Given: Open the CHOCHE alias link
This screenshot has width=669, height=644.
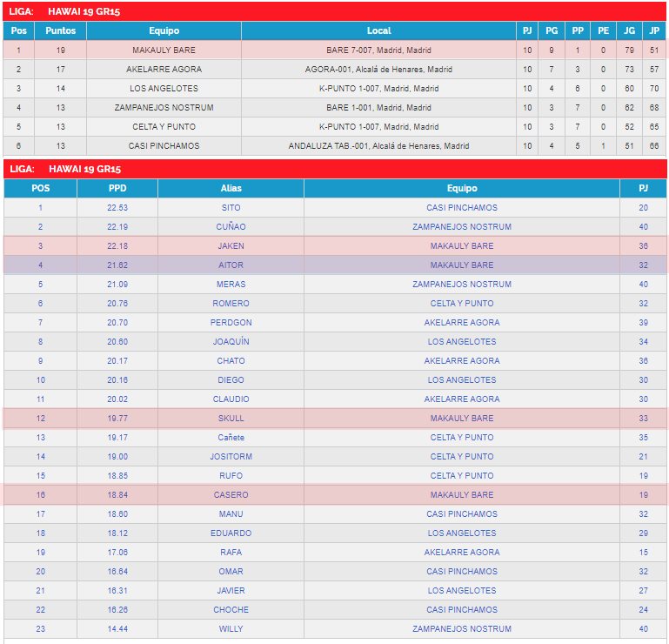Looking at the screenshot, I should pyautogui.click(x=231, y=610).
